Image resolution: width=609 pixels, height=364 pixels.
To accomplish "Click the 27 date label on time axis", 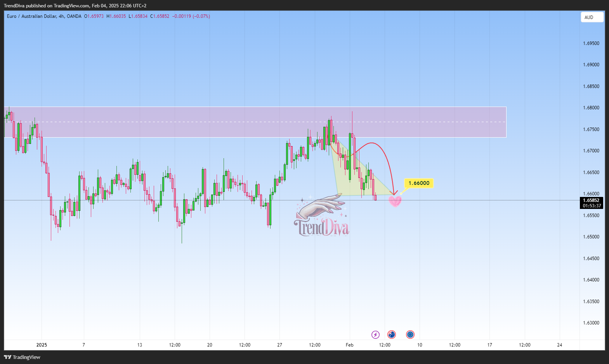I will [x=279, y=345].
